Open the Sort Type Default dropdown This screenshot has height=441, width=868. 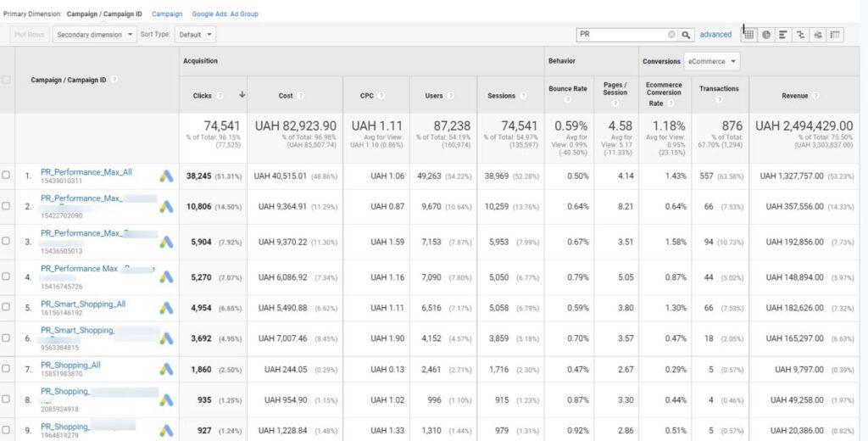[x=195, y=35]
